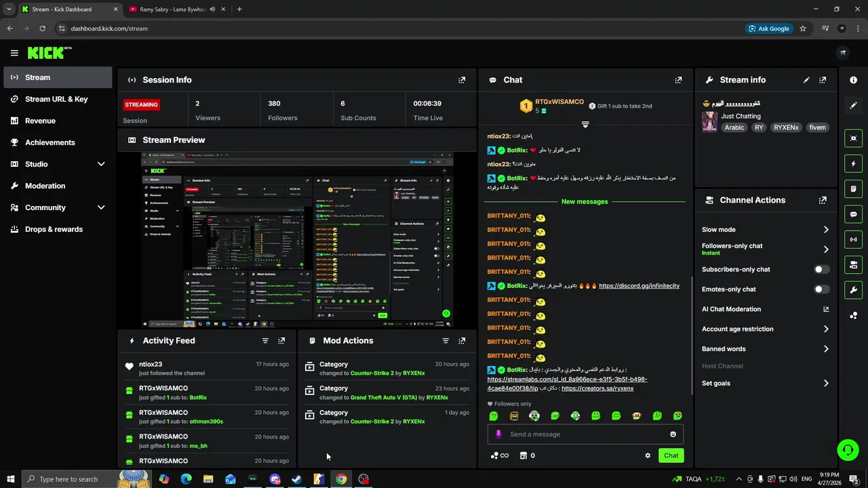Open Microsoft Edge from the taskbar

(186, 479)
